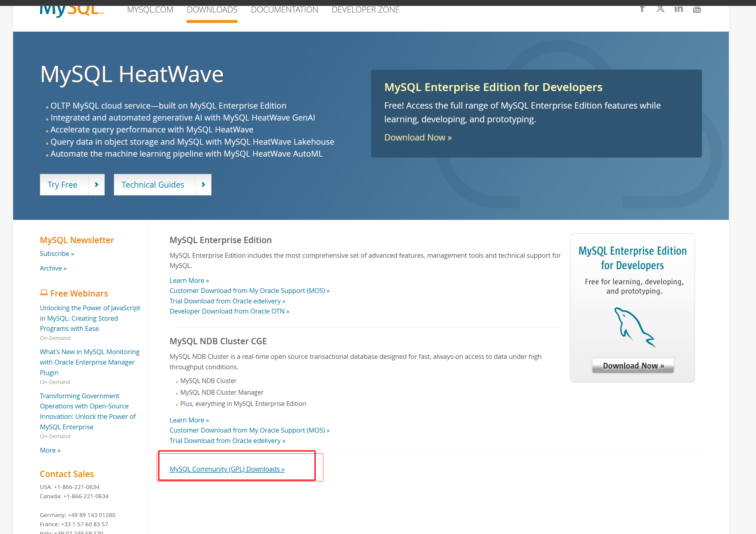Screen dimensions: 756x534
Task: Click the arrow beside Try Free
Action: coord(96,184)
